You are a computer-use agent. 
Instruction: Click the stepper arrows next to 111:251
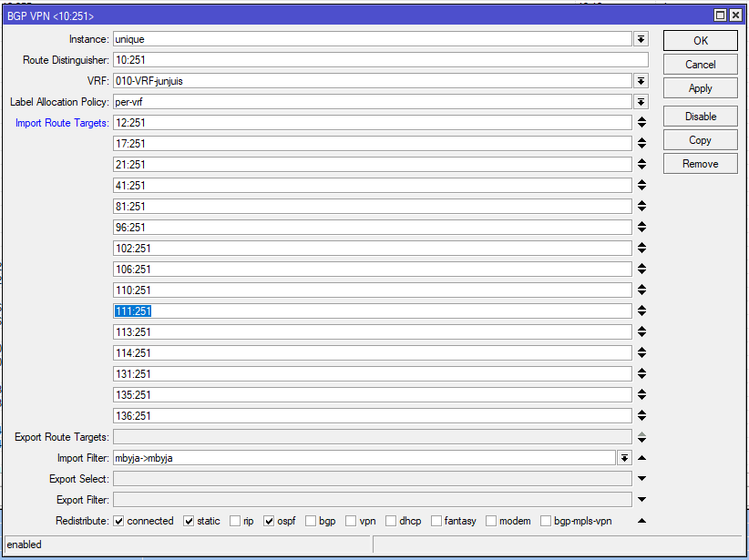641,311
